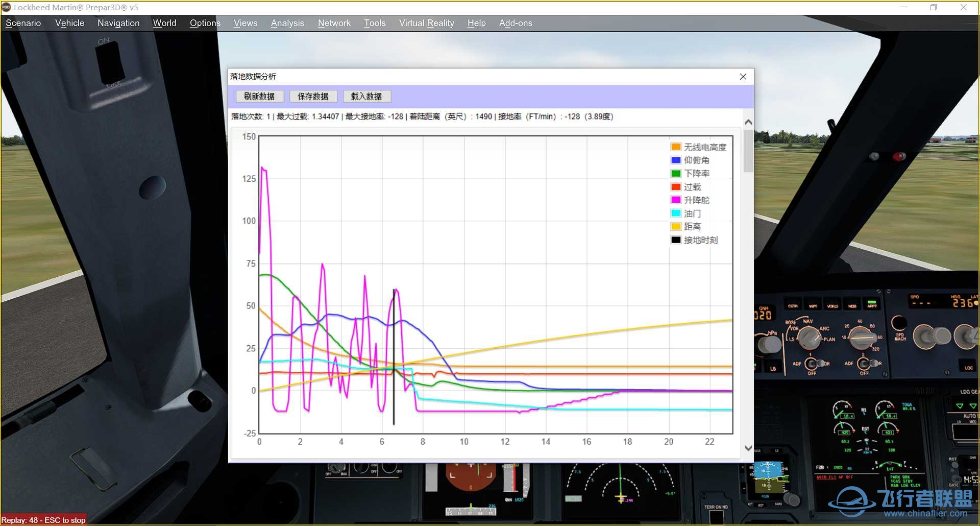Close the 落地数据分析 dialog
The height and width of the screenshot is (526, 980).
coord(743,77)
